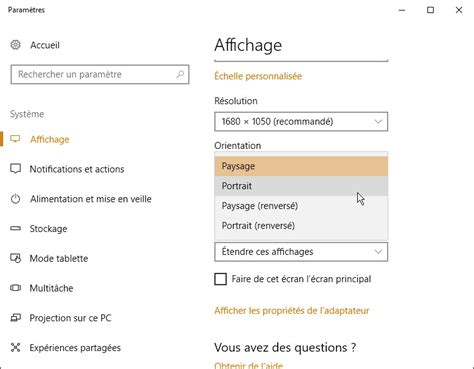The width and height of the screenshot is (474, 369).
Task: Open 'Échelle personnalisée' link
Action: [x=258, y=76]
